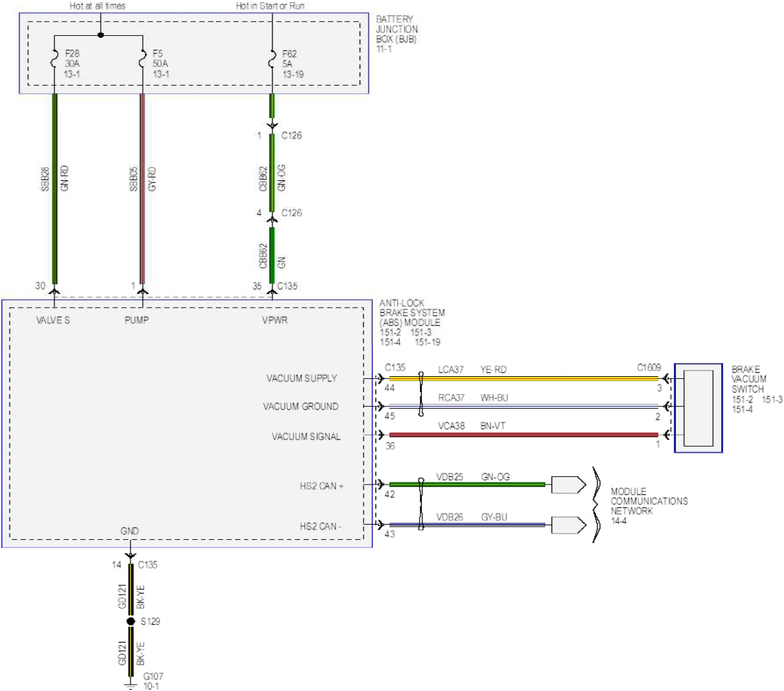
Task: Click the Brake Vacuum Switch component box
Action: (x=698, y=408)
